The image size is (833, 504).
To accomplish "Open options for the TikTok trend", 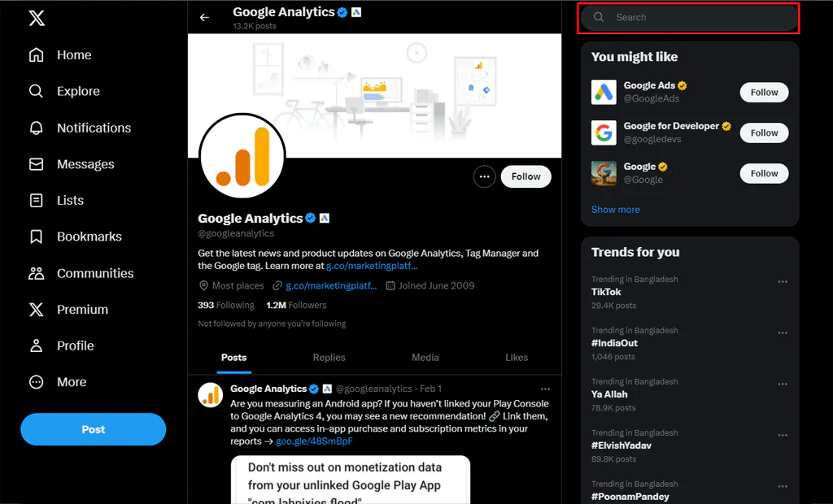I will (783, 281).
